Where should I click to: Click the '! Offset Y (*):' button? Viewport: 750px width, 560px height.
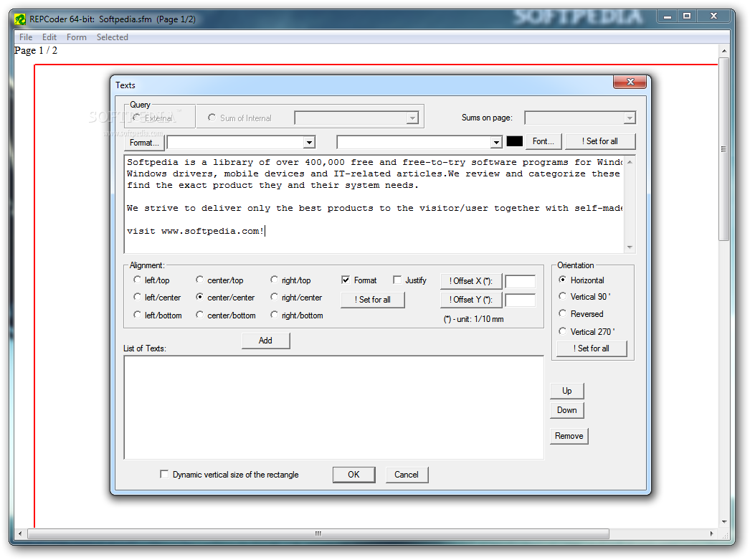470,300
